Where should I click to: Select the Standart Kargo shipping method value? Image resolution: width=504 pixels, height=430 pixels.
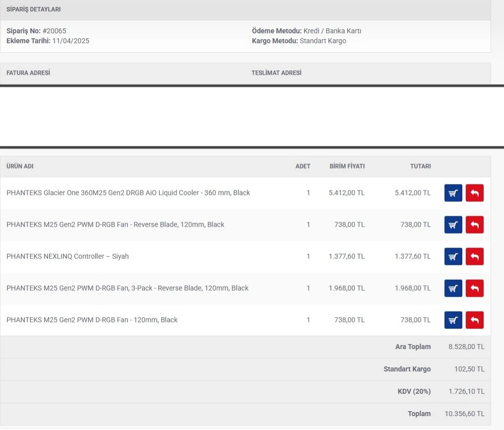tap(323, 41)
